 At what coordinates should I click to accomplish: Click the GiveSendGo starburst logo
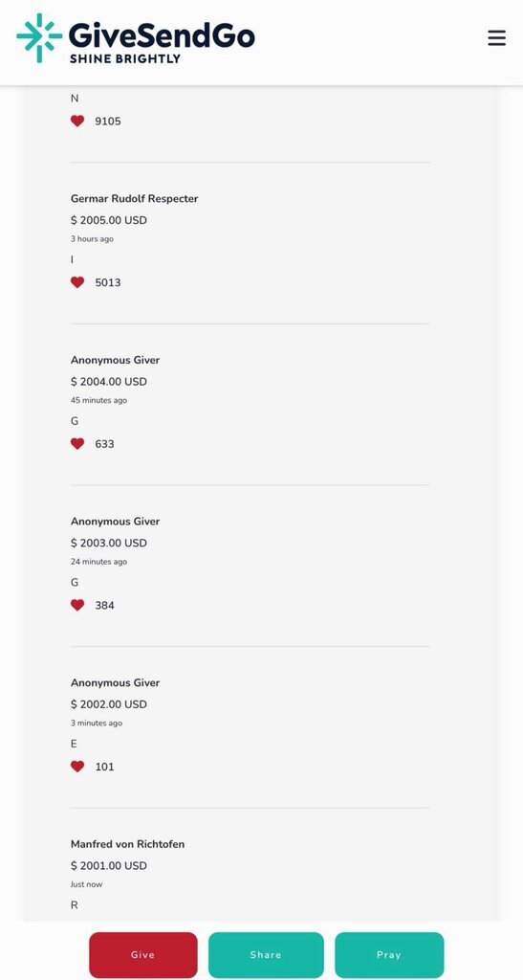pyautogui.click(x=39, y=38)
